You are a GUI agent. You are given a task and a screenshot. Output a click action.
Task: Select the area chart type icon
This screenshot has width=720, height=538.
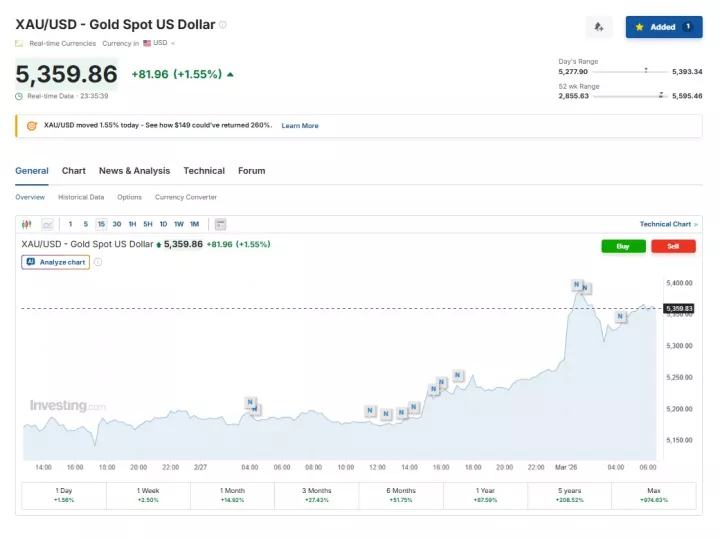(47, 224)
